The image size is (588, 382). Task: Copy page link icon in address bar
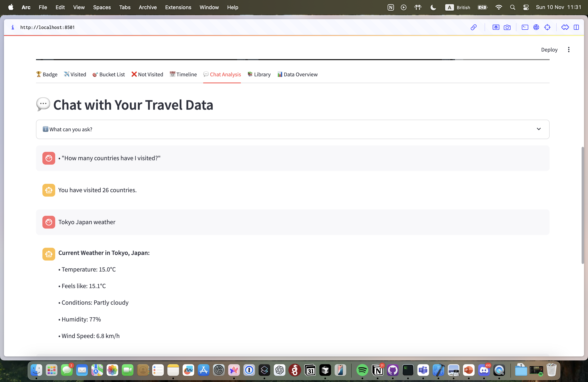473,27
